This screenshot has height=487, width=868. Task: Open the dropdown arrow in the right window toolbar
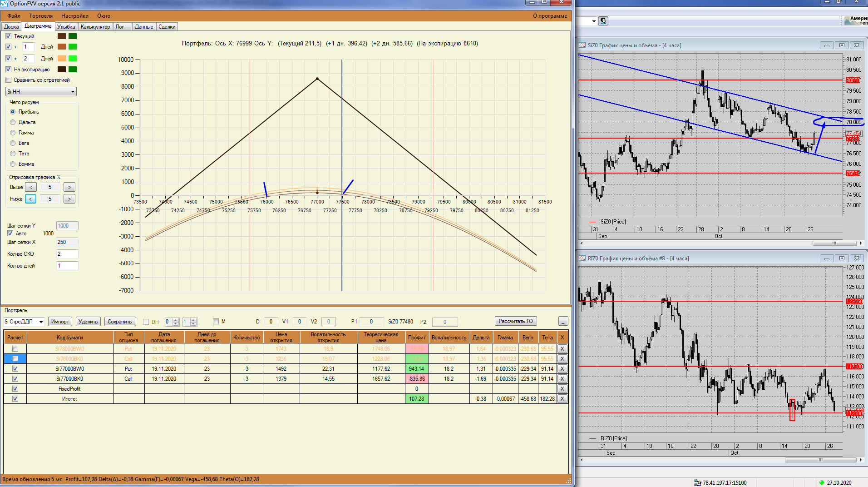point(594,21)
